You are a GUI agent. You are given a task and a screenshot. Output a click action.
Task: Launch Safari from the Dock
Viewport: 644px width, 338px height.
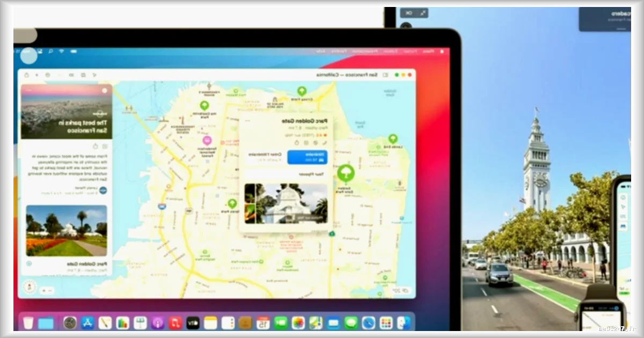368,322
